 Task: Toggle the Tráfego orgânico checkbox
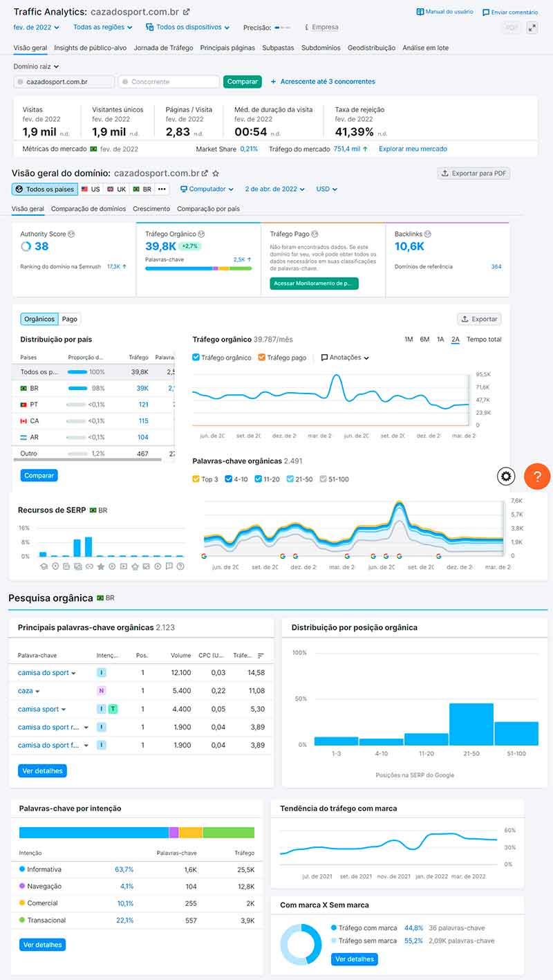[196, 358]
